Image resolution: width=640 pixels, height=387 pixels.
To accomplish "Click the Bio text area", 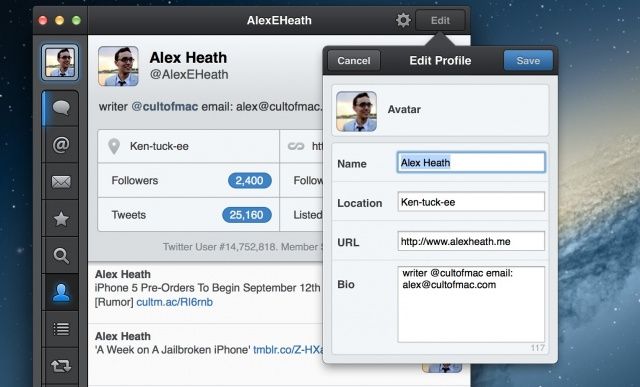I will coord(471,305).
